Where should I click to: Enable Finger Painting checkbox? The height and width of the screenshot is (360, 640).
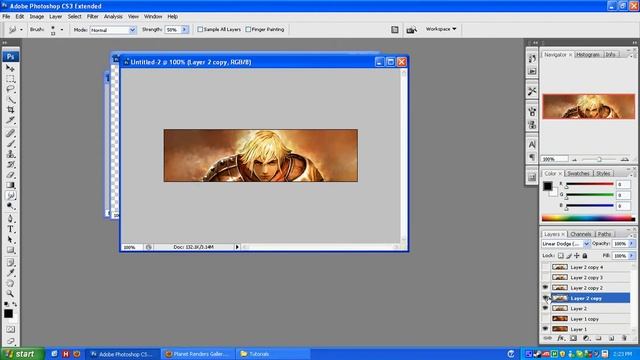248,29
